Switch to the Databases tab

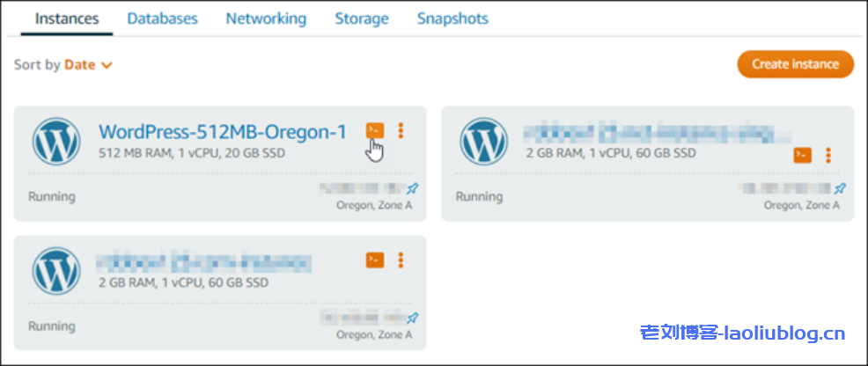coord(162,18)
